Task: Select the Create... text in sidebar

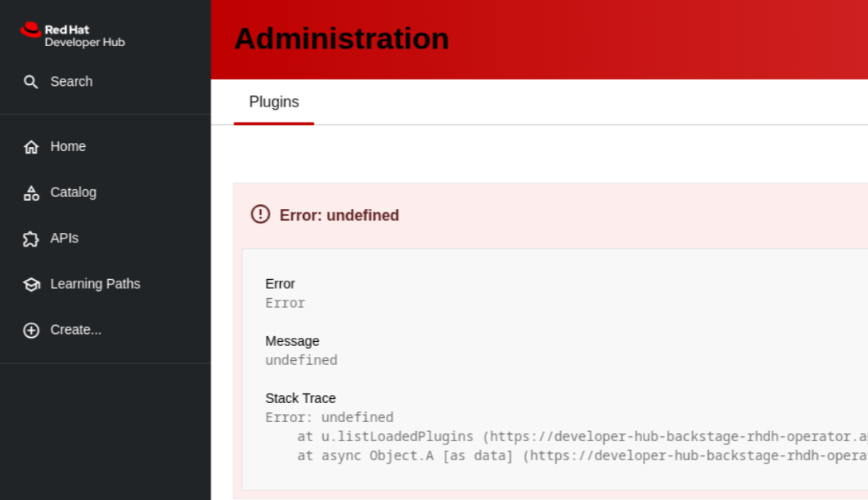Action: (76, 330)
